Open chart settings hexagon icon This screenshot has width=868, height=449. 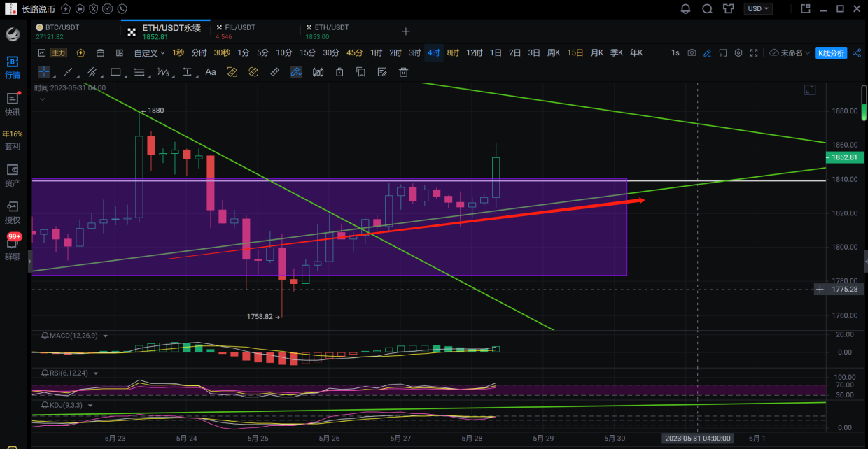point(738,53)
